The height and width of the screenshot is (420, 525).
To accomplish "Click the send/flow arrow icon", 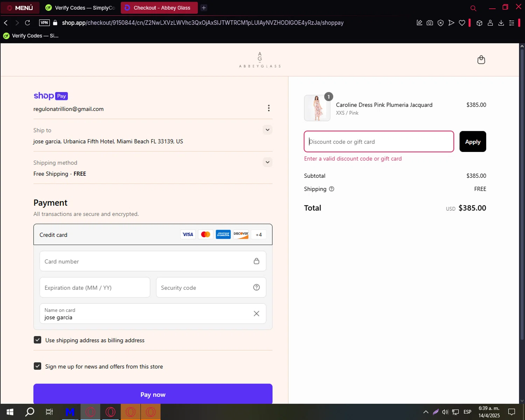I will click(451, 23).
